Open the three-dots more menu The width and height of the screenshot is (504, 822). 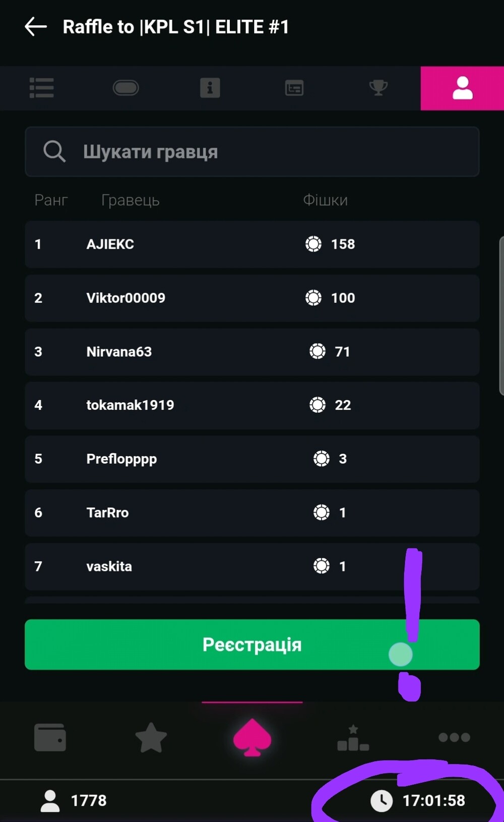coord(454,737)
